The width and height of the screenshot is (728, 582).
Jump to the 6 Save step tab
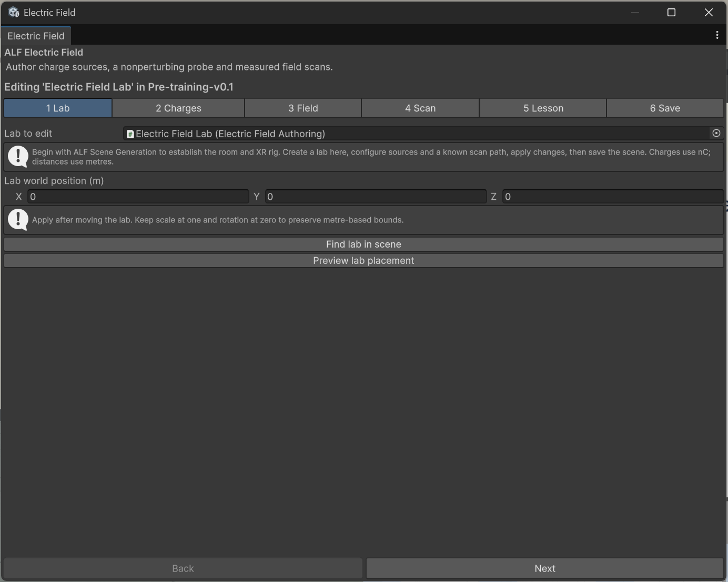[x=665, y=108]
